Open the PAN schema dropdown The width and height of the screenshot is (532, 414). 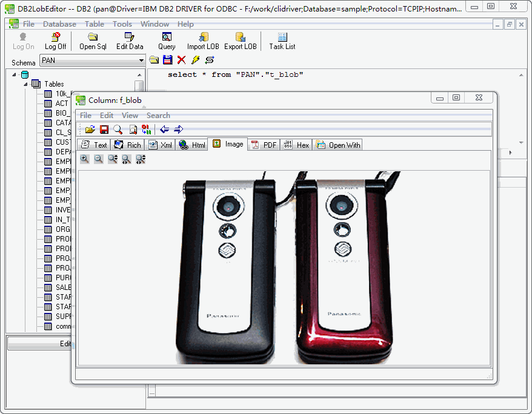[141, 61]
